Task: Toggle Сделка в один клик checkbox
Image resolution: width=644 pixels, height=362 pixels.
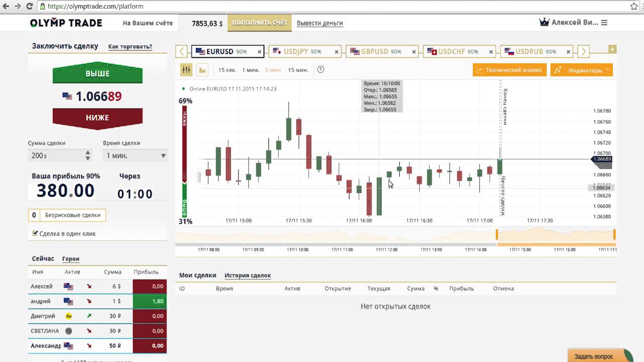Action: pos(35,233)
